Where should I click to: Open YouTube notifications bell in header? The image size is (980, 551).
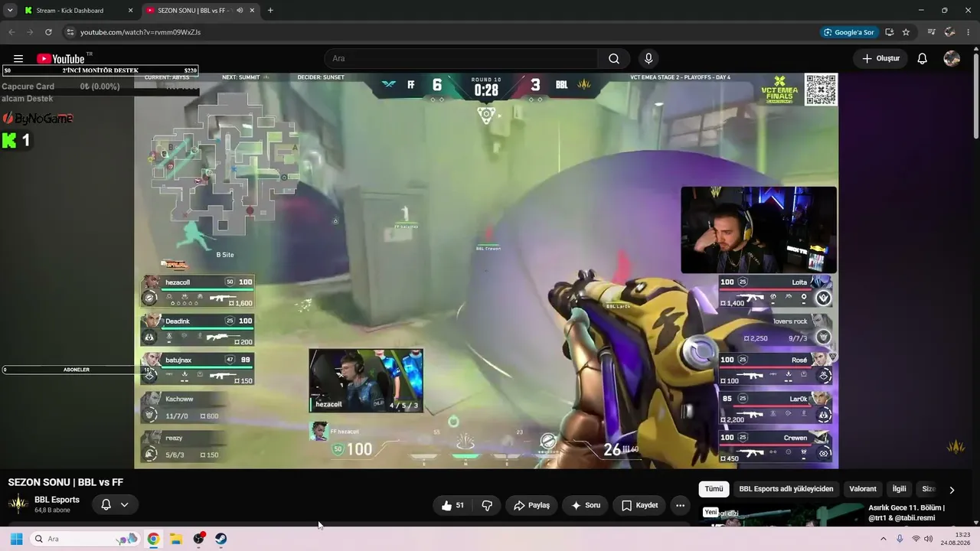click(x=923, y=59)
